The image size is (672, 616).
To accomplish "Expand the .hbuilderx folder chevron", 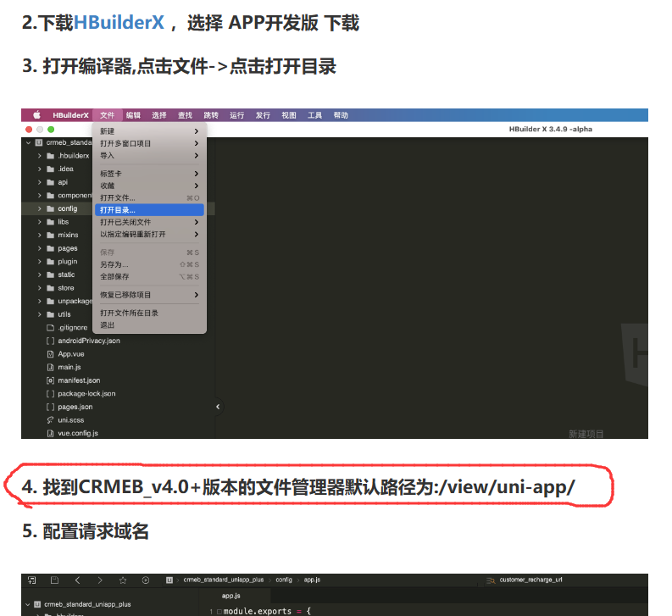I will click(x=40, y=156).
